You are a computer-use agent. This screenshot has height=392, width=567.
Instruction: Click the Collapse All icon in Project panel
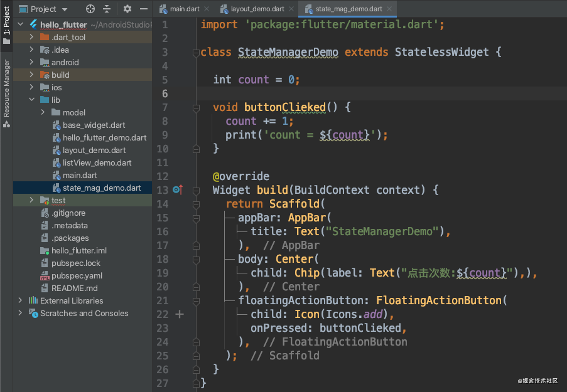coord(107,9)
